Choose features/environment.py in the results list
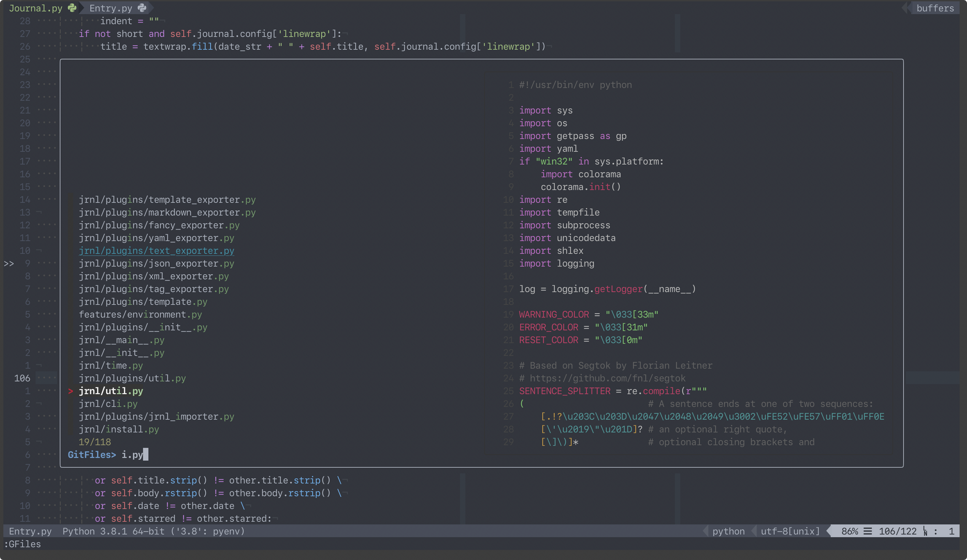 [x=140, y=315]
